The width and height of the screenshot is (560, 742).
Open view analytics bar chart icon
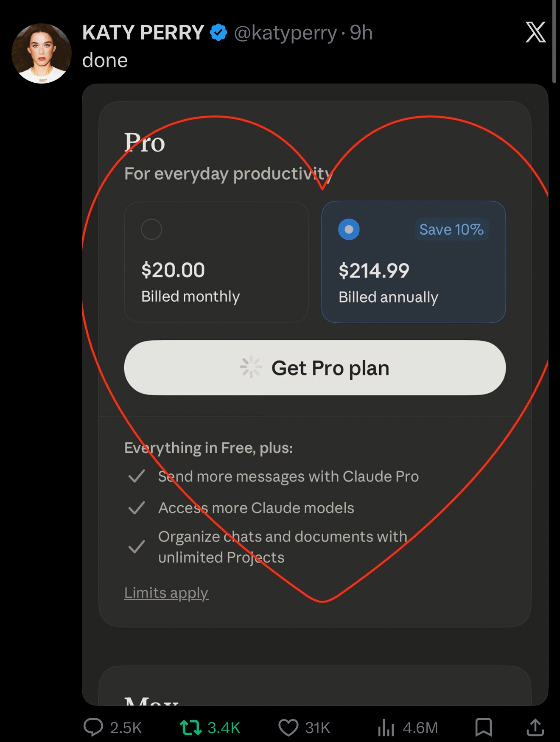pos(386,727)
